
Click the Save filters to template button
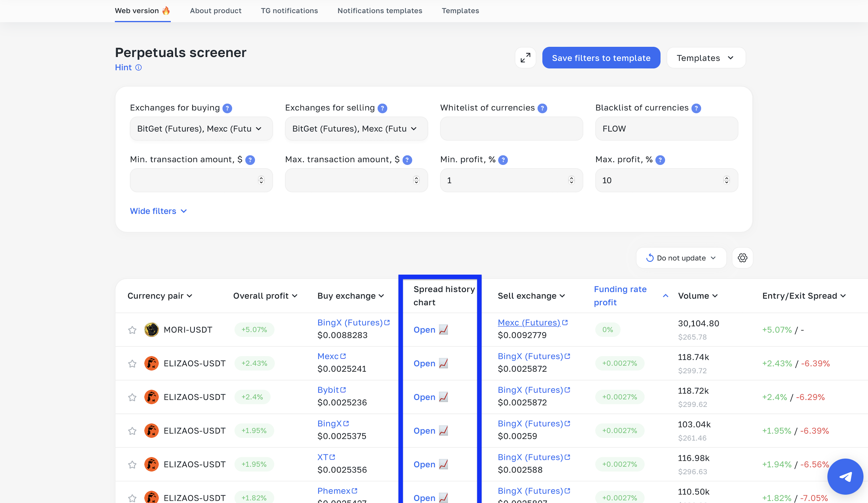click(x=601, y=57)
